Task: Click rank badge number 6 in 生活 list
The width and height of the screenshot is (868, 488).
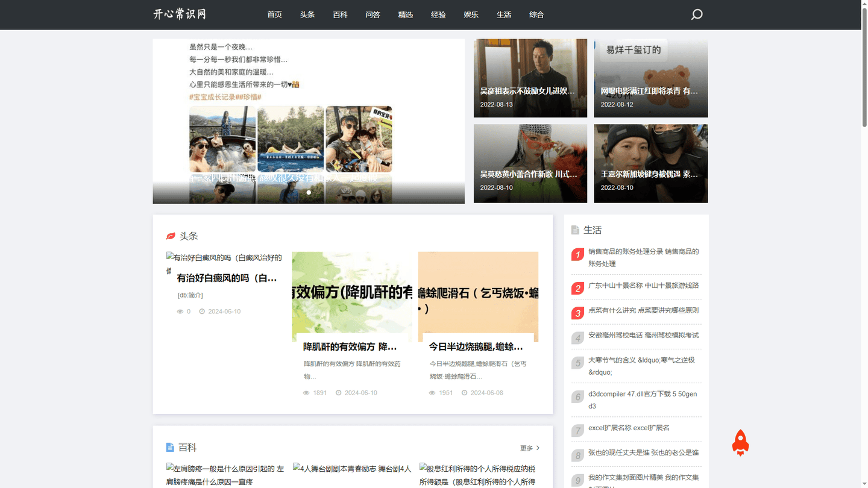Action: click(x=577, y=396)
